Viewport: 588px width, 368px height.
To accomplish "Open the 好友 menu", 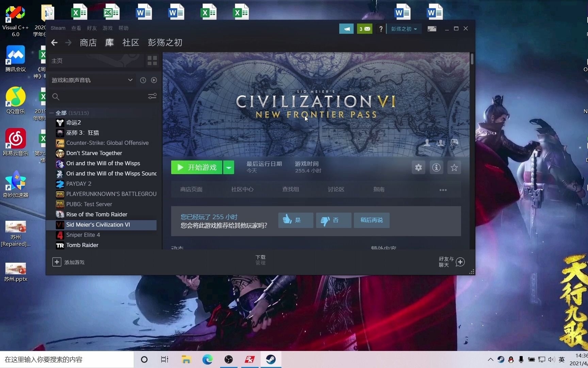I will (92, 28).
